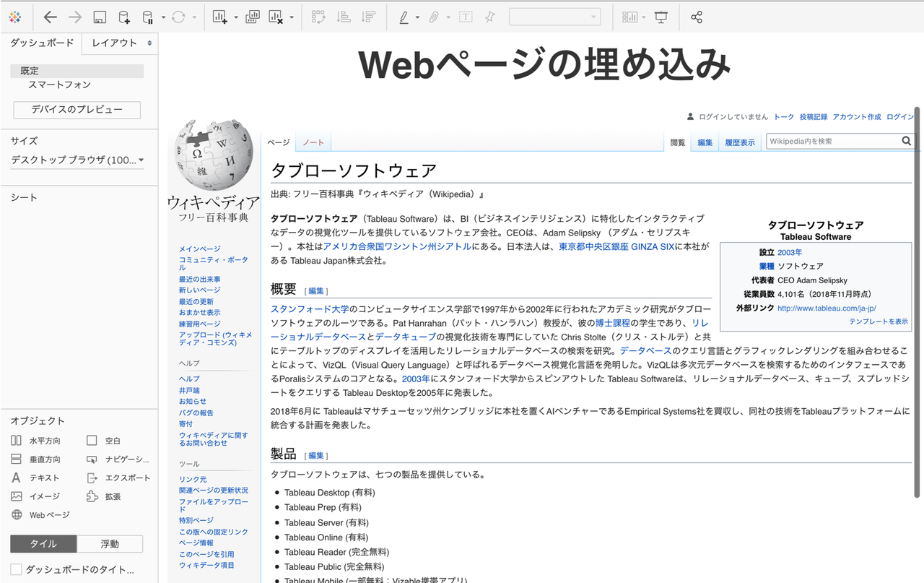Select the text object テキスト

(x=35, y=478)
